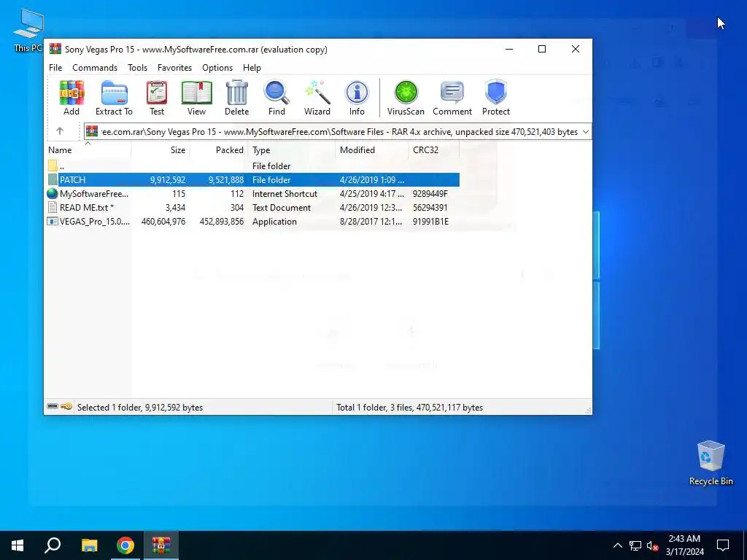Select the READ ME.txt * file name
This screenshot has height=560, width=747.
pos(87,208)
